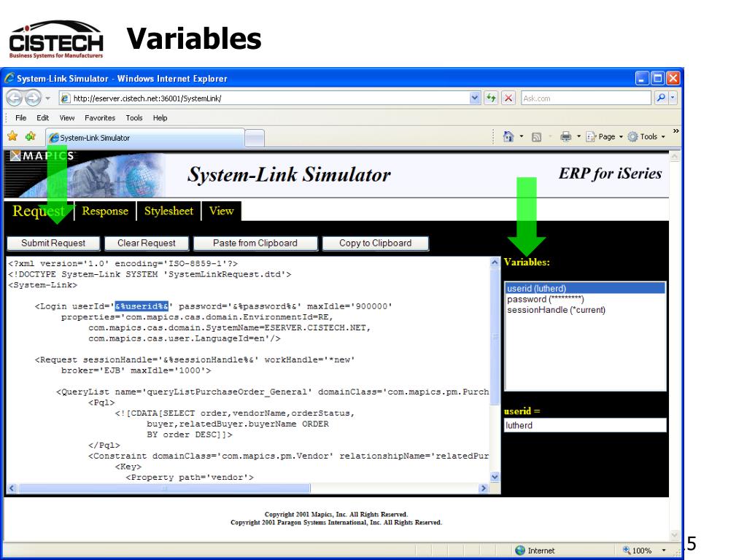Viewport: 747px width, 560px height.
Task: Click the page scroll up arrow
Action: click(x=674, y=157)
